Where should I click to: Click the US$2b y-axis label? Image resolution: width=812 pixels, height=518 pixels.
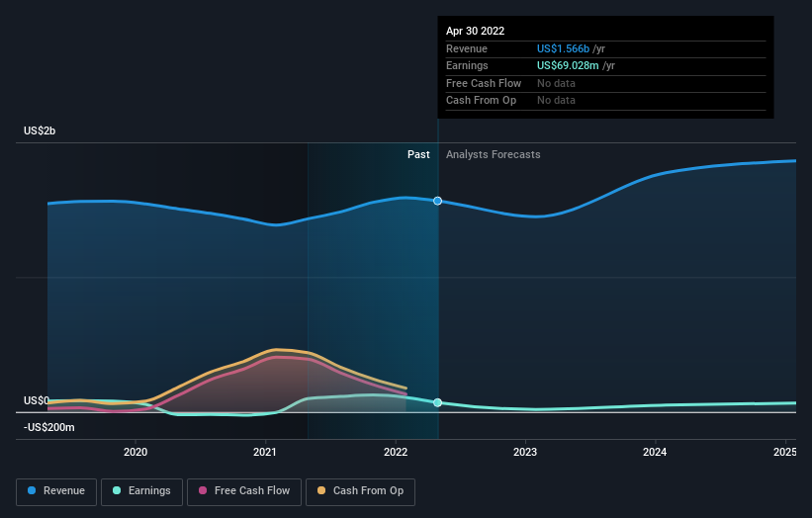click(x=40, y=130)
